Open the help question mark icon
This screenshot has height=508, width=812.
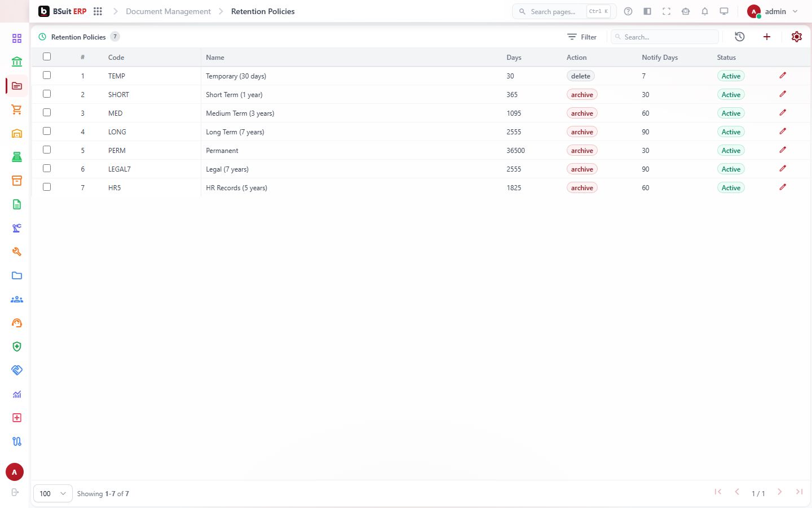tap(628, 11)
